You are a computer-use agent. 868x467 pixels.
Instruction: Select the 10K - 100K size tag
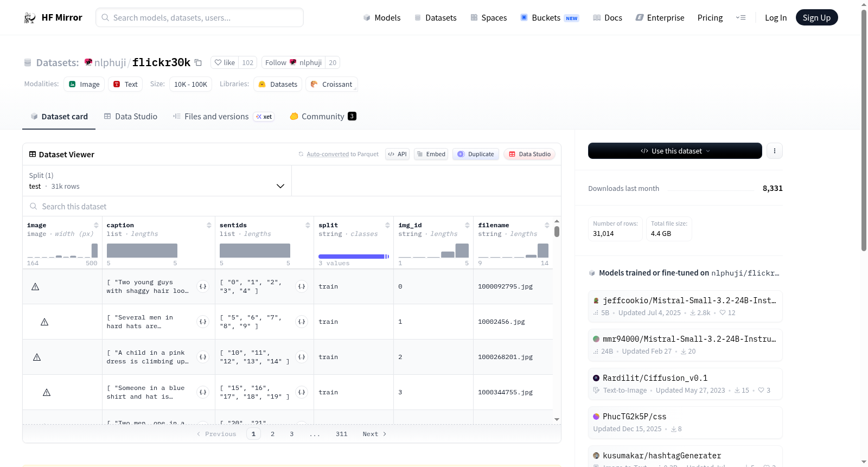(x=190, y=84)
